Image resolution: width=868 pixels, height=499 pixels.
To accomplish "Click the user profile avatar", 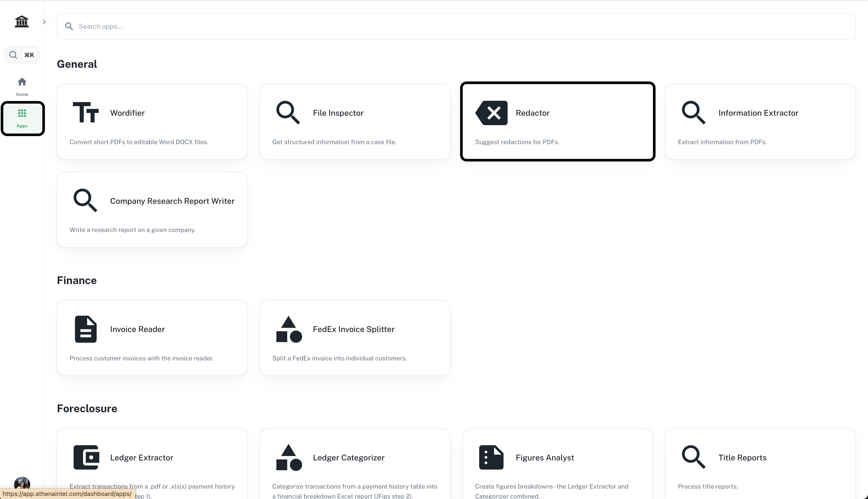I will pyautogui.click(x=22, y=483).
